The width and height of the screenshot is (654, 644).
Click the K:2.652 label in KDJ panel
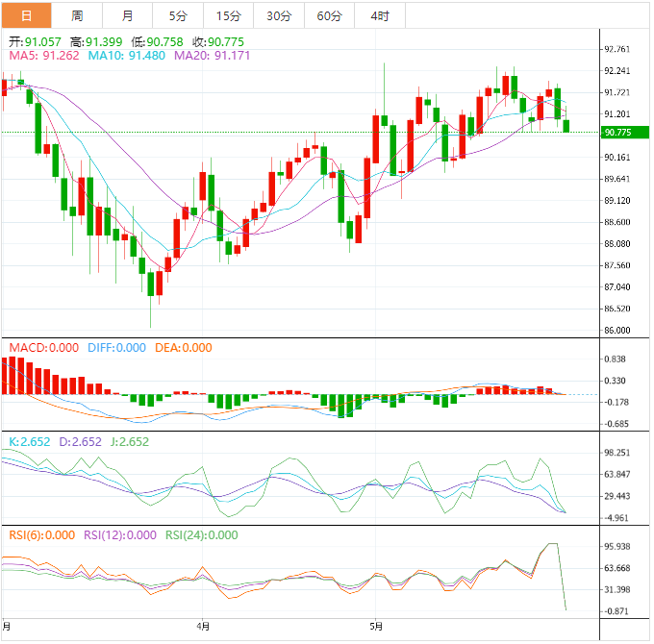[x=27, y=442]
